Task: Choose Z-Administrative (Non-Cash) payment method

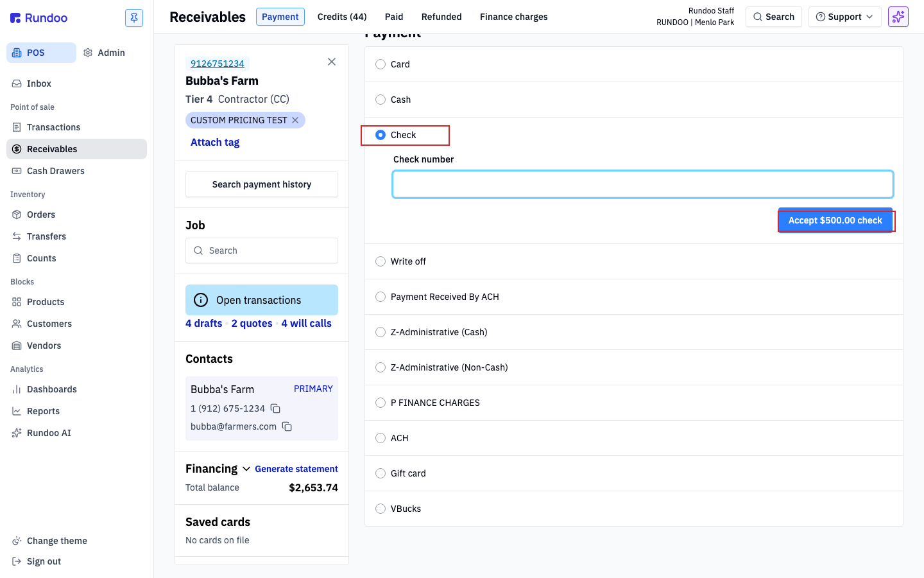Action: (x=381, y=367)
